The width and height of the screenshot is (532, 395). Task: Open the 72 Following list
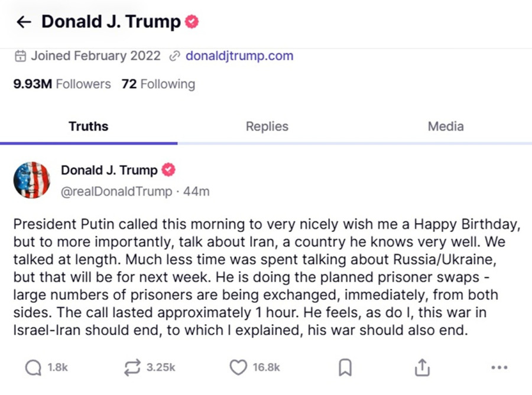point(158,84)
